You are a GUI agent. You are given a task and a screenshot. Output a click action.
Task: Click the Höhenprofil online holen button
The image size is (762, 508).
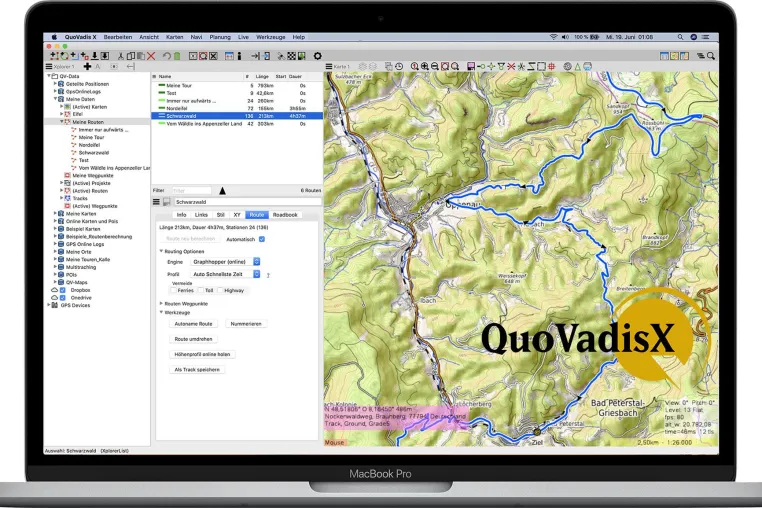point(202,354)
